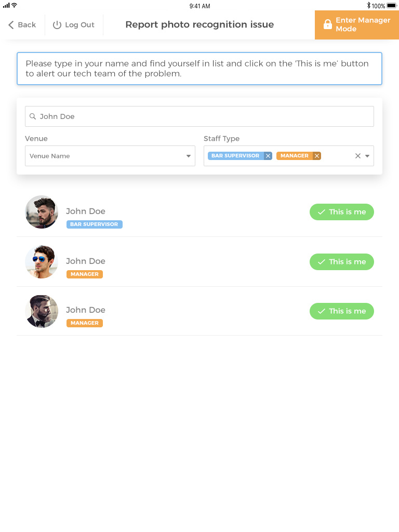The image size is (399, 532).
Task: Click the lock icon in Enter Manager Mode
Action: pos(327,24)
